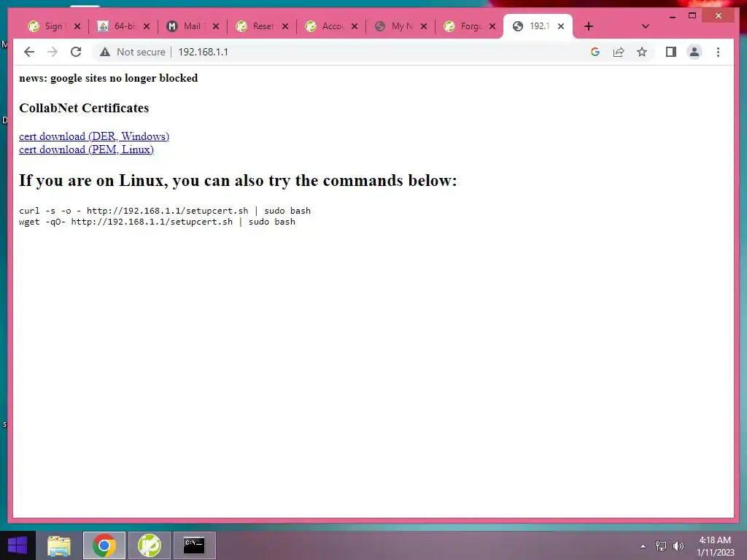Open the Windows Start menu
747x560 pixels.
(18, 545)
